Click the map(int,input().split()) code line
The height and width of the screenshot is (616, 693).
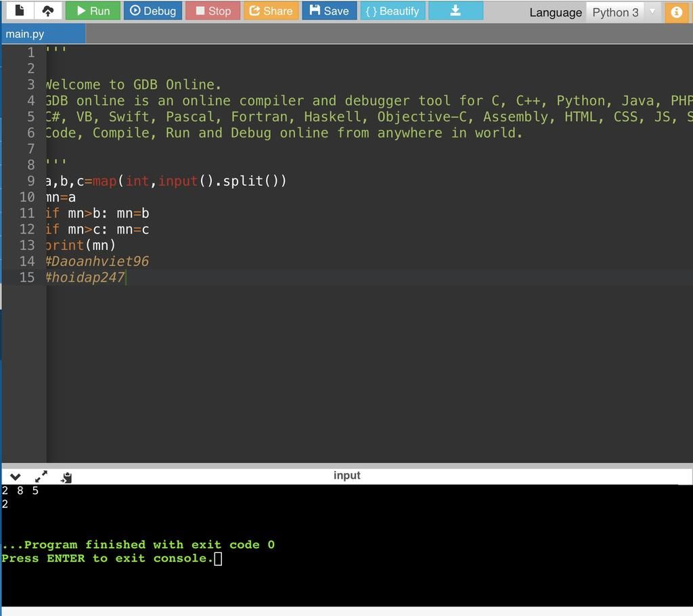pyautogui.click(x=166, y=181)
